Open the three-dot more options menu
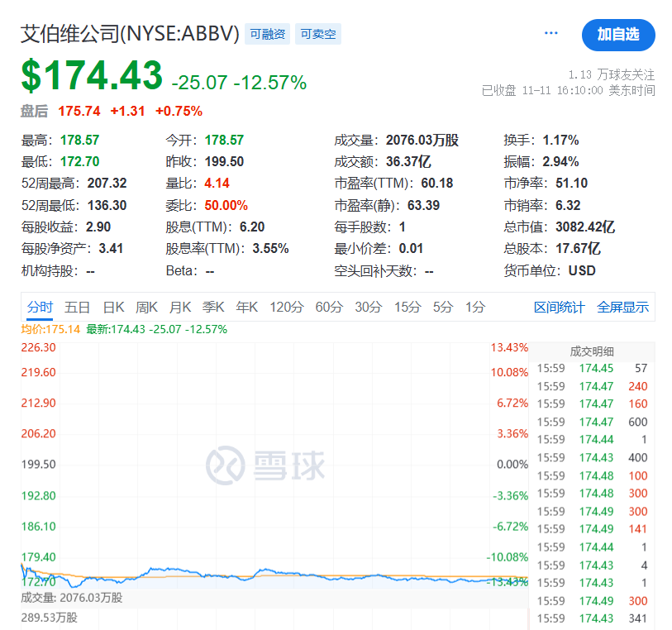This screenshot has width=672, height=630. [551, 34]
